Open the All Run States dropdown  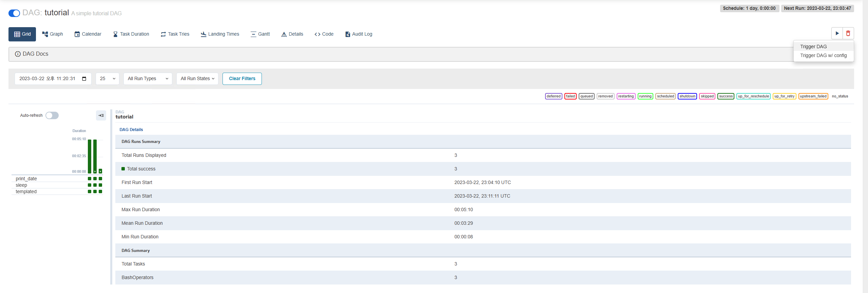point(197,79)
